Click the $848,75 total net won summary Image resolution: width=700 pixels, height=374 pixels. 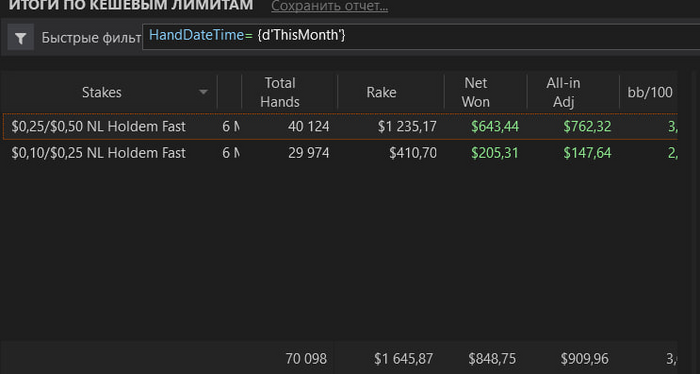click(492, 359)
